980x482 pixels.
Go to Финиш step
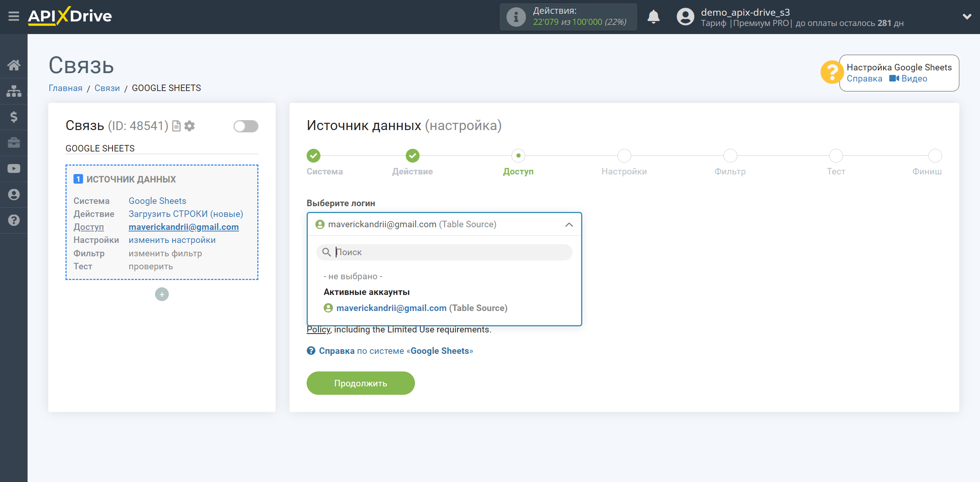935,156
